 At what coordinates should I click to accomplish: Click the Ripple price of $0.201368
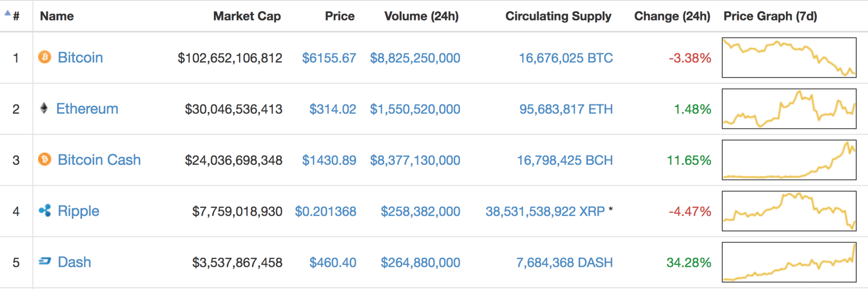click(326, 211)
